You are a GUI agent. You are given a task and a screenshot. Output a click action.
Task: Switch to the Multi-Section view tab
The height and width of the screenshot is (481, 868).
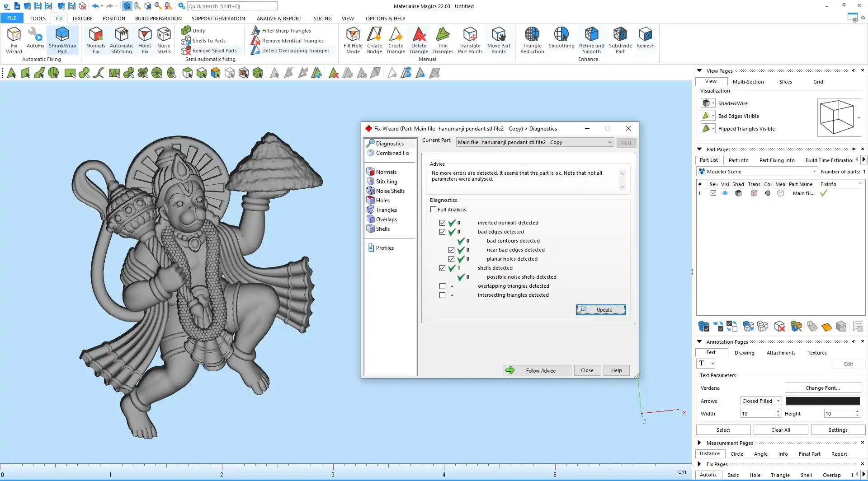pos(748,82)
